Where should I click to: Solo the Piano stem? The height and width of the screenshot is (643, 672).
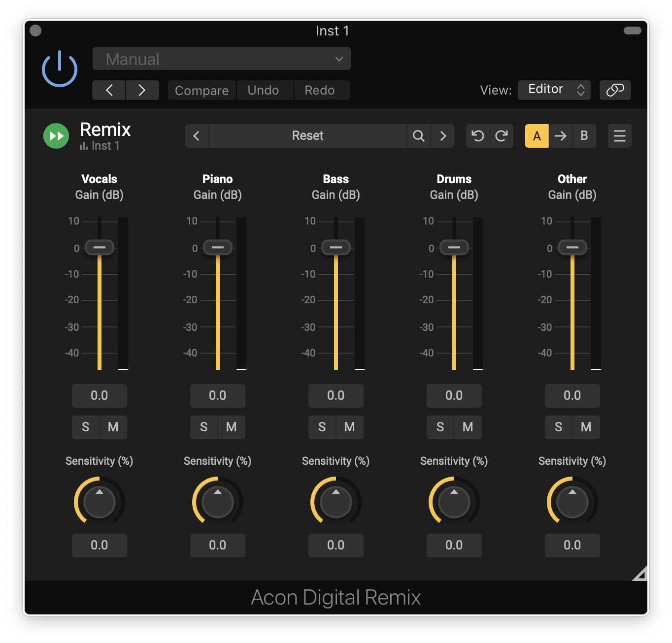click(x=204, y=427)
